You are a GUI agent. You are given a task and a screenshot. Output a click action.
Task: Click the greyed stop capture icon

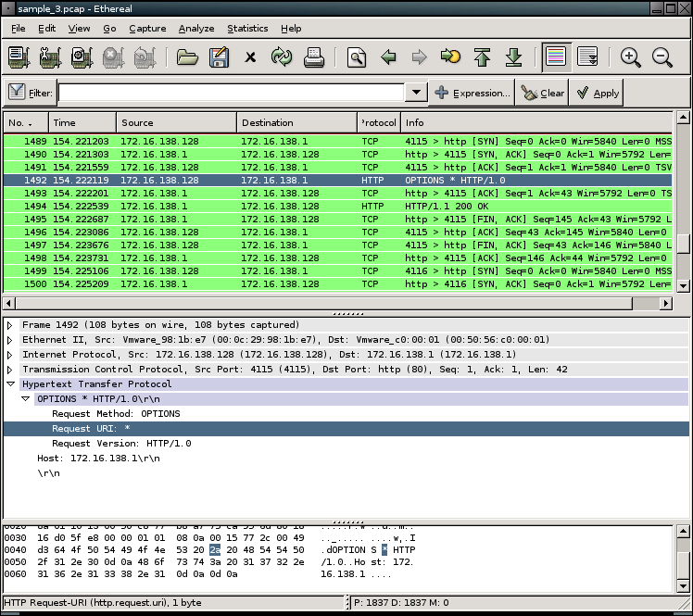pos(113,57)
